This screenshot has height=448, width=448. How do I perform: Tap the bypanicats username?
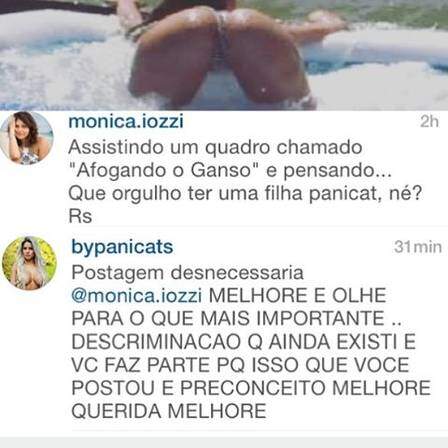pos(122,247)
